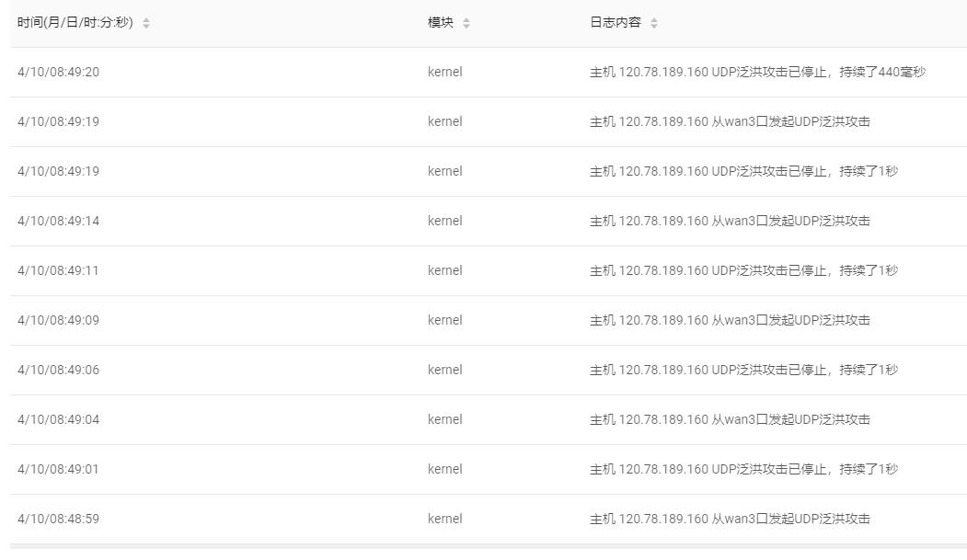Select timestamp 4/10/08:49:20

[59, 72]
